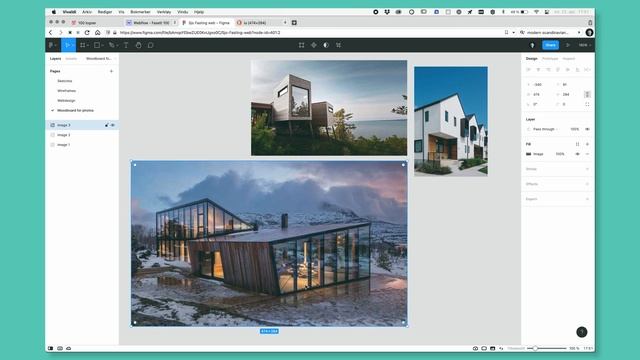Viewport: 640px width, 360px height.
Task: Click the Crop image icon
Action: tap(338, 45)
